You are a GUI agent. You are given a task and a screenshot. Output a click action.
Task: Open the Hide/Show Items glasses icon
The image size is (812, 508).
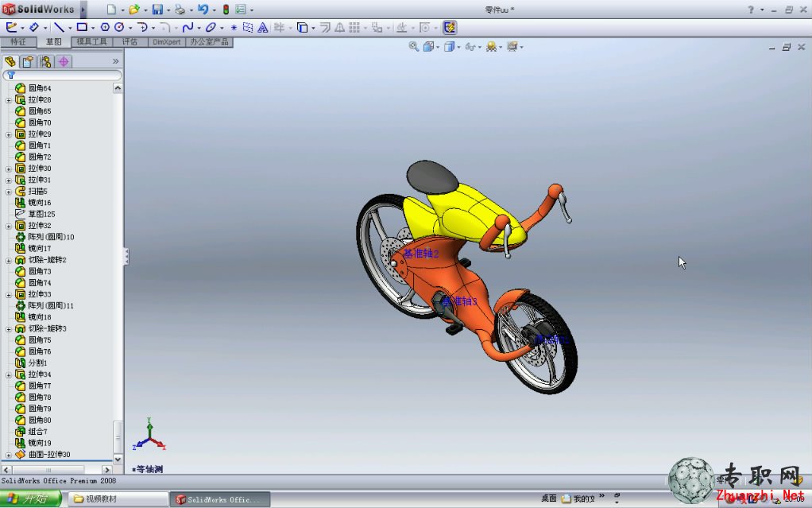[x=470, y=47]
